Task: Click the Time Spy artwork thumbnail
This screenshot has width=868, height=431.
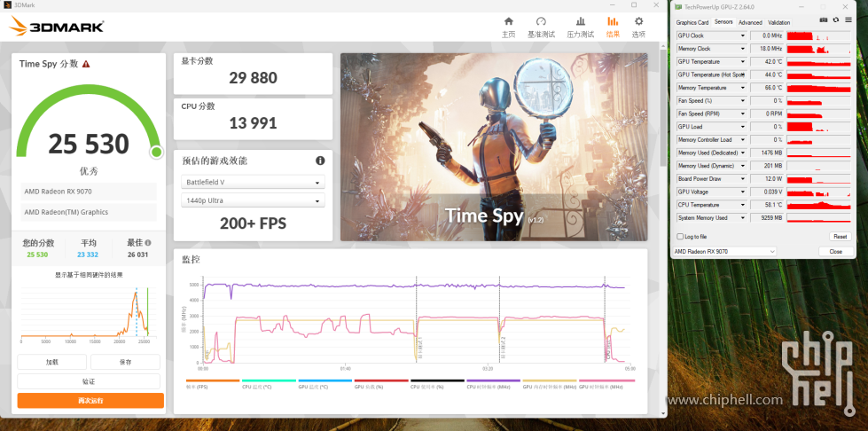Action: click(494, 147)
